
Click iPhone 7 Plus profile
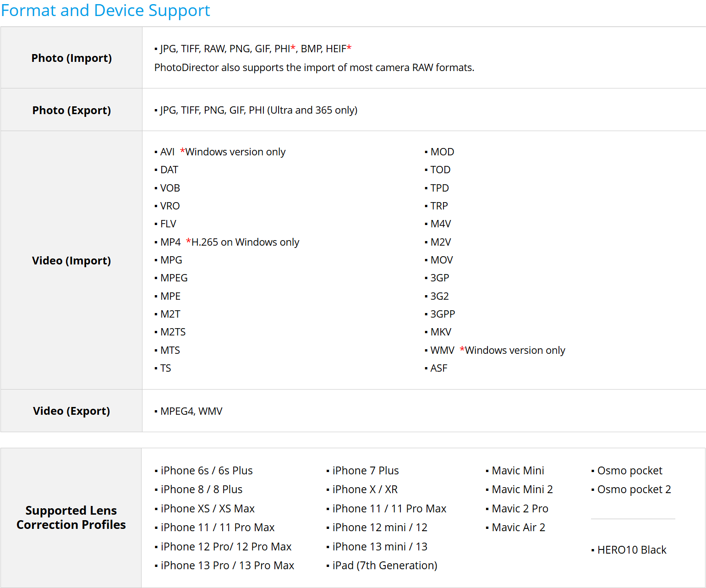click(x=366, y=471)
